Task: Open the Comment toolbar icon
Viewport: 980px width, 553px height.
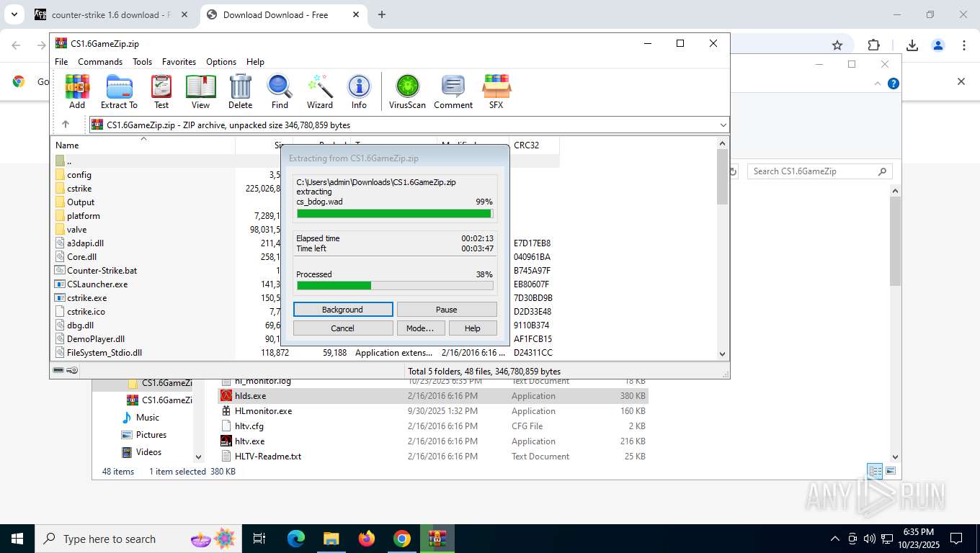Action: coord(453,91)
